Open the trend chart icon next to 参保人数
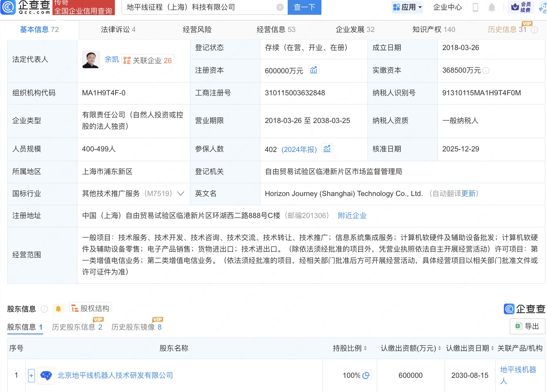 pos(327,149)
